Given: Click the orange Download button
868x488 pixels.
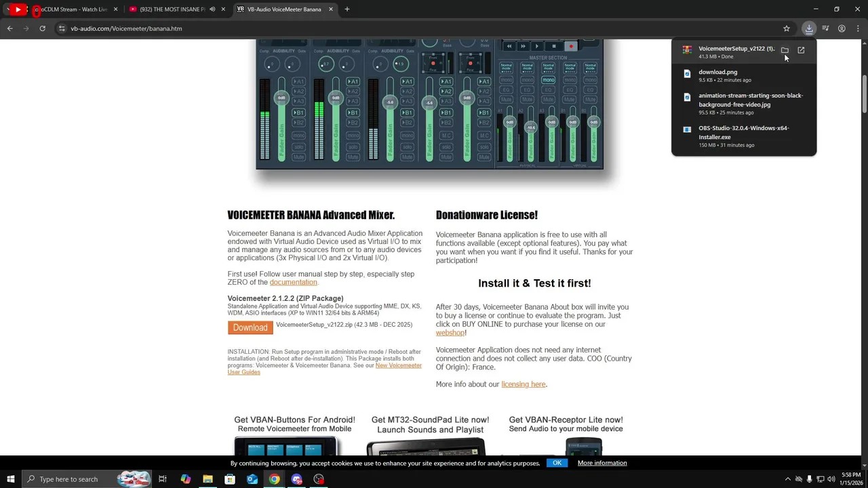Looking at the screenshot, I should point(250,327).
